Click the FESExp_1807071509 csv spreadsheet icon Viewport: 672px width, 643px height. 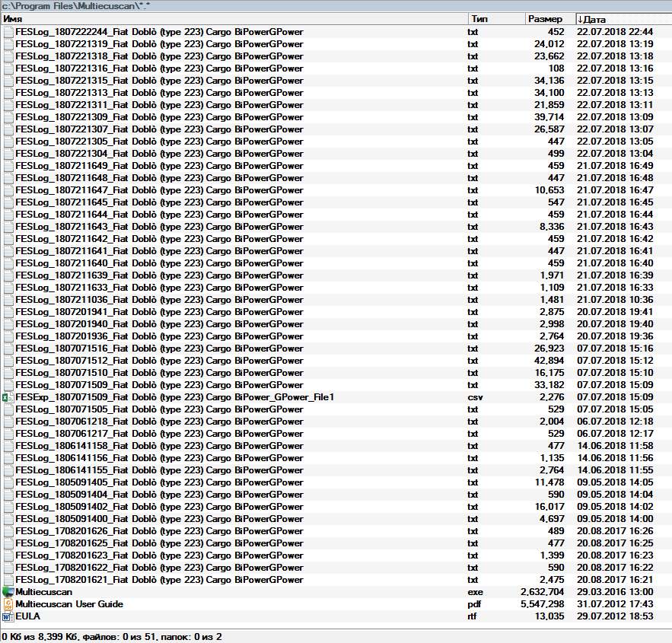click(x=8, y=397)
